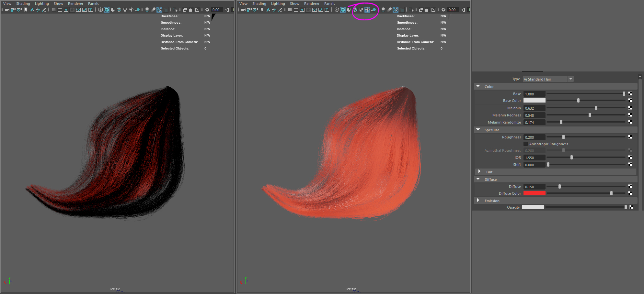Viewport: 644px width, 294px height.
Task: Click Select Camera icon in left viewport
Action: tap(7, 10)
